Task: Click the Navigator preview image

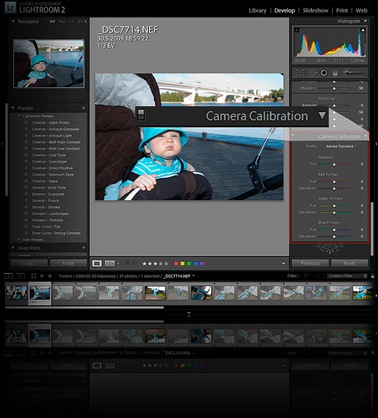Action: (x=49, y=63)
